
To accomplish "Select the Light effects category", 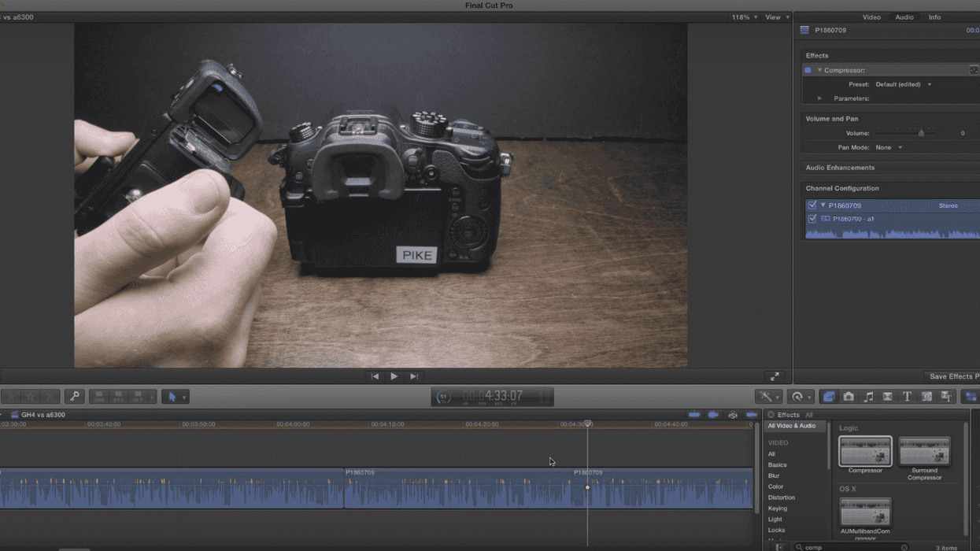I will tap(775, 520).
